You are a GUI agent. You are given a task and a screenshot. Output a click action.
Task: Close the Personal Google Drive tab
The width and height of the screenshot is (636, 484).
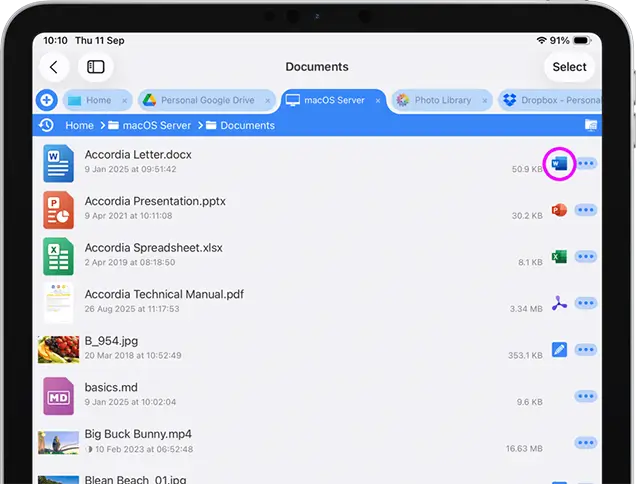pos(268,101)
